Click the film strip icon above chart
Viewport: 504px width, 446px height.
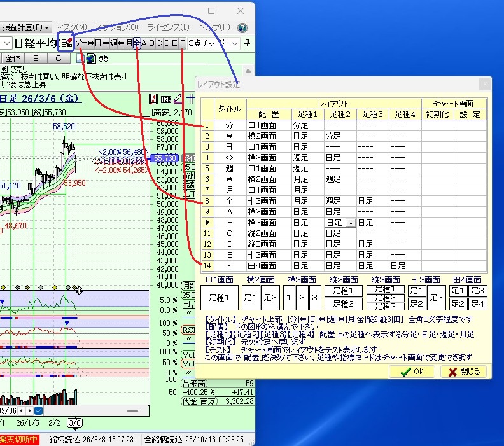click(x=153, y=99)
